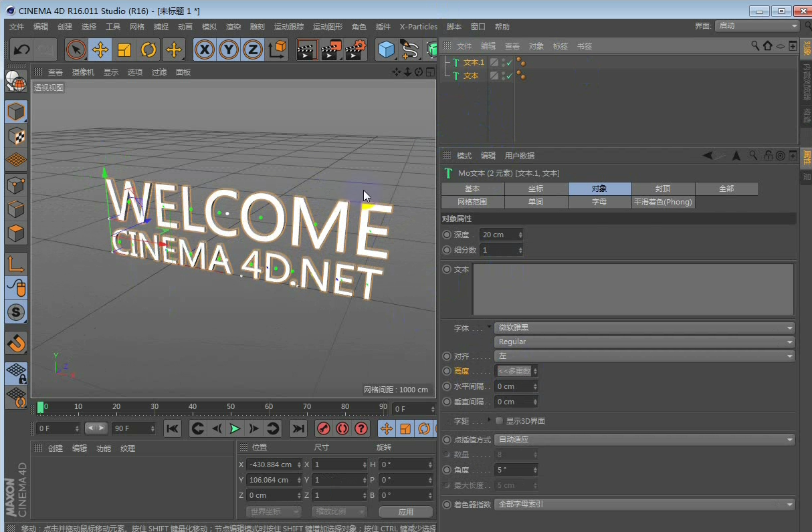Activate the Scale tool in top toolbar
812x532 pixels.
pyautogui.click(x=124, y=49)
